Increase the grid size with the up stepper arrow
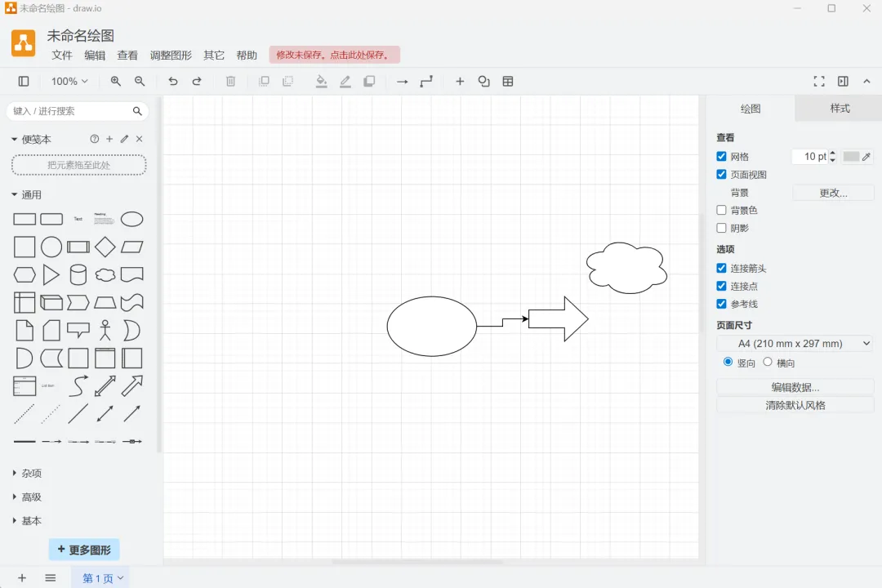 pyautogui.click(x=832, y=153)
